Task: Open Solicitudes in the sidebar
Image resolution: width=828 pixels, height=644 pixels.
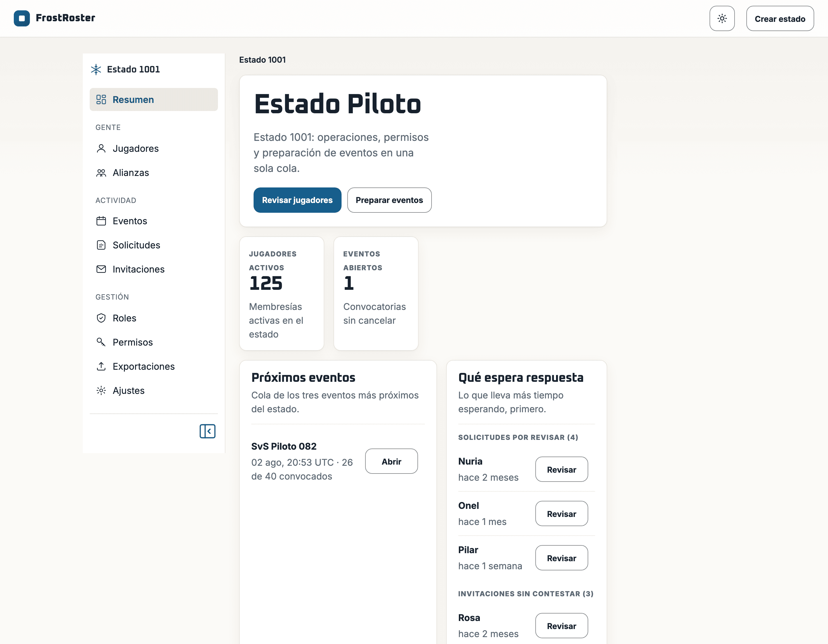Action: [154, 245]
